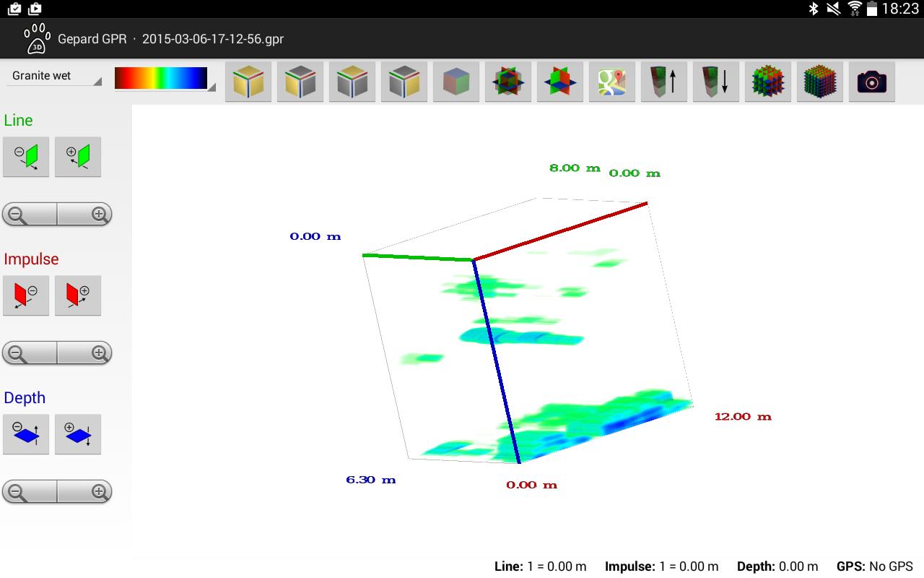Click the red Impulse heading
This screenshot has width=924, height=578.
pos(31,259)
